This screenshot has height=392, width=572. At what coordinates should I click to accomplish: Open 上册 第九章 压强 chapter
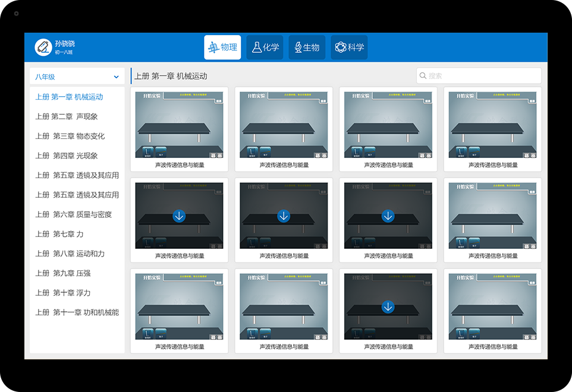(x=62, y=274)
